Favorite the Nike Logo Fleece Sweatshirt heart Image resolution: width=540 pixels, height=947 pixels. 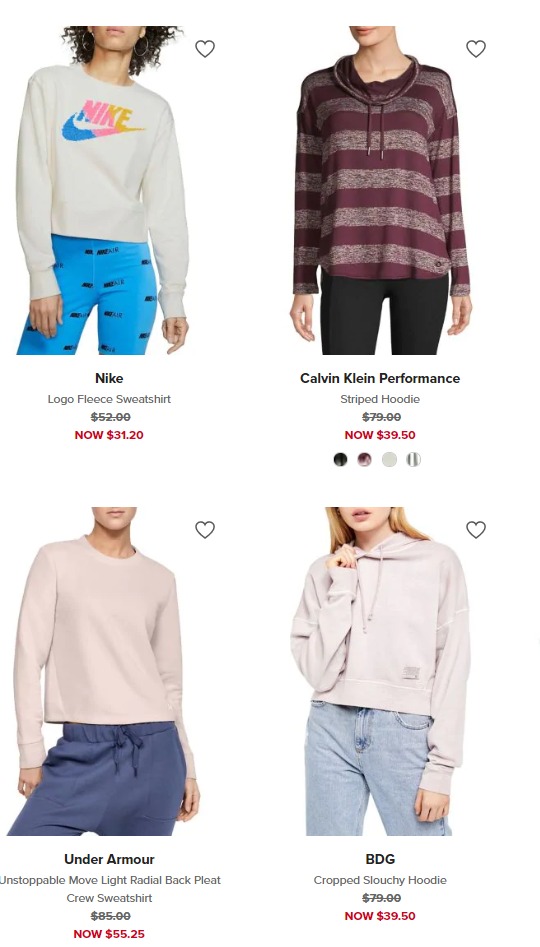click(205, 48)
